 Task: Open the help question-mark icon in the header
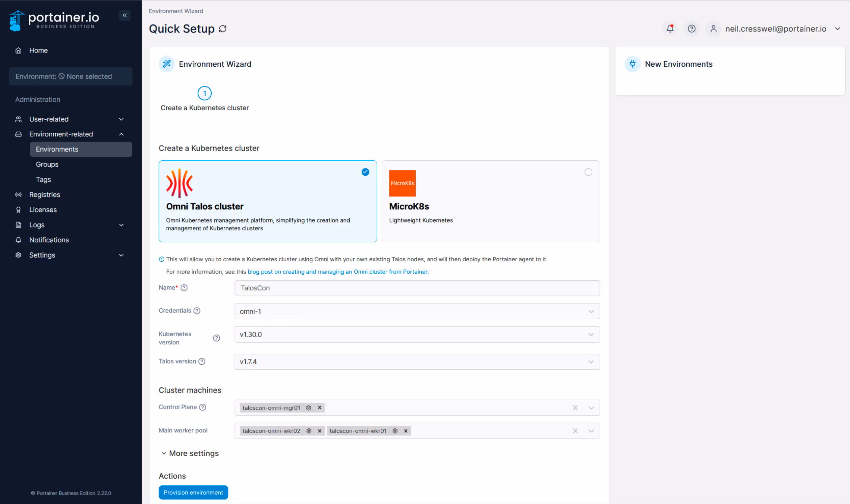pyautogui.click(x=692, y=29)
